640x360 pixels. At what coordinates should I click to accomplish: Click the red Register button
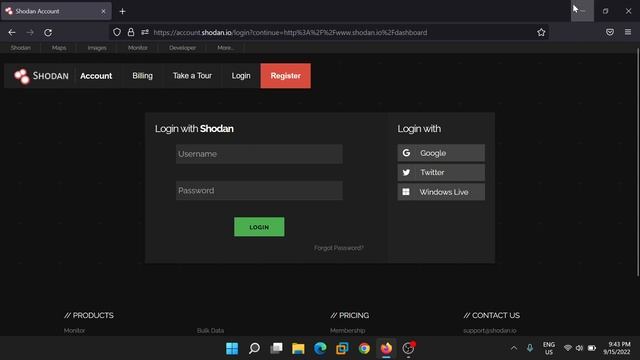[x=285, y=76]
